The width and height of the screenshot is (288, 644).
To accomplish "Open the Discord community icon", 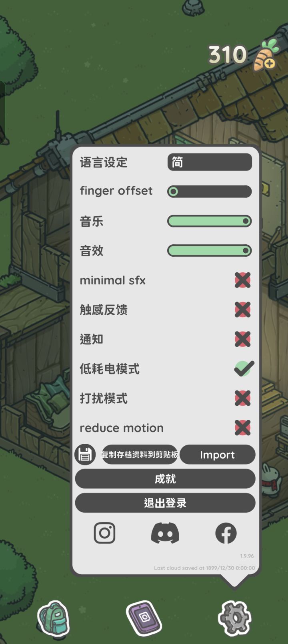I will tap(165, 533).
